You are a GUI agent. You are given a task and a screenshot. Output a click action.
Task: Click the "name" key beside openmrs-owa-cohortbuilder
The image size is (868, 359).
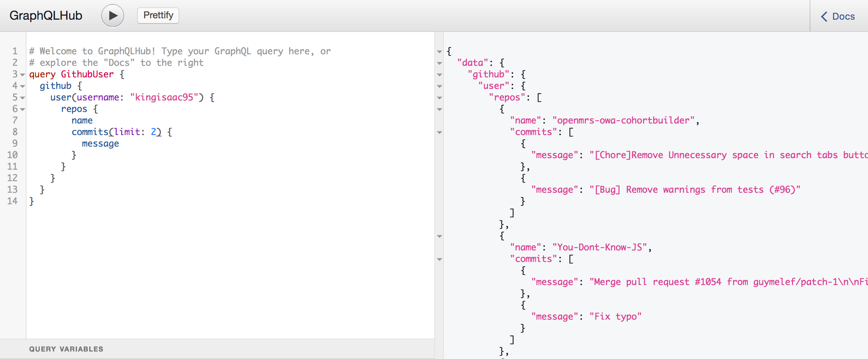[x=526, y=120]
